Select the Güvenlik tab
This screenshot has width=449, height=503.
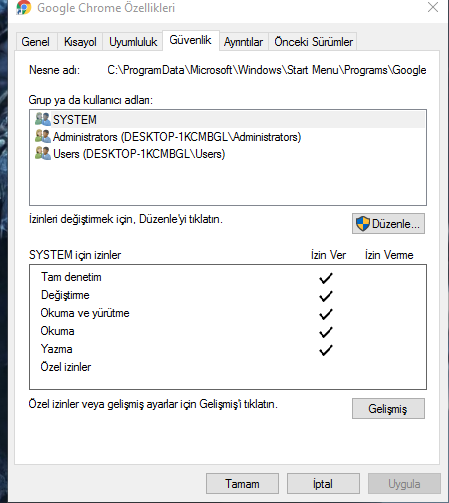[191, 40]
